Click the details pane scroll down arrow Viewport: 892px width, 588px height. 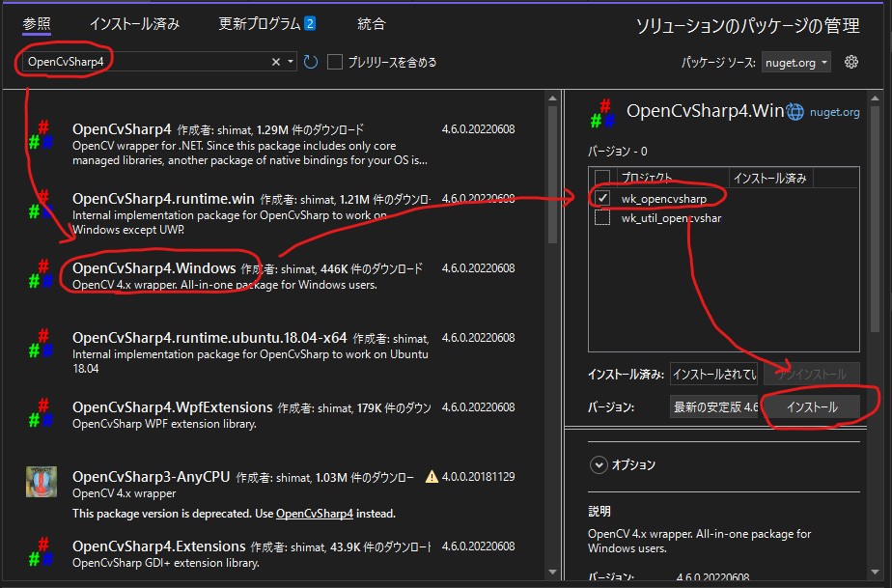876,572
